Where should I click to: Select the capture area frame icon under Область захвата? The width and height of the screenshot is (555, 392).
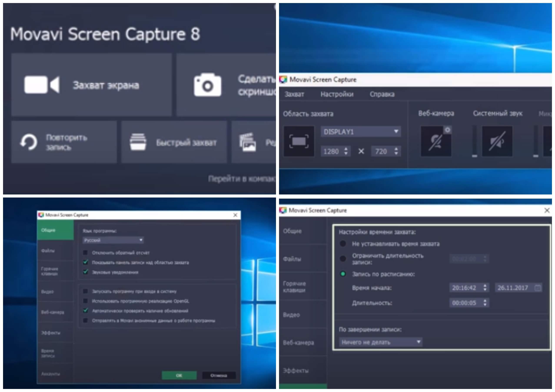point(299,141)
